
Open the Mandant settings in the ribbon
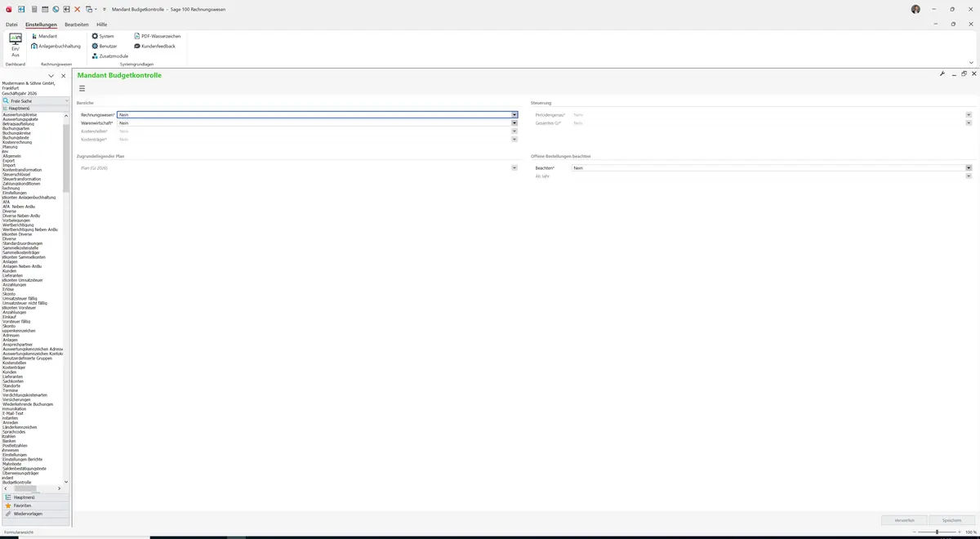(x=44, y=36)
